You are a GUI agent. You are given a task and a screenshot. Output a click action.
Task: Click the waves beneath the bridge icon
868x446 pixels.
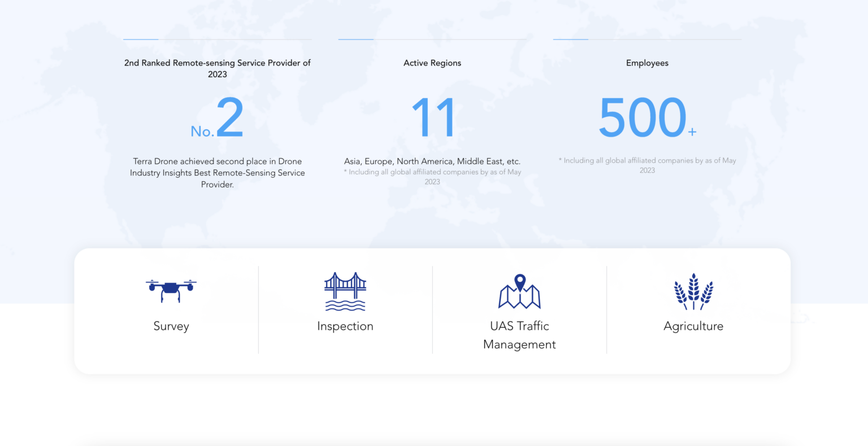tap(345, 307)
